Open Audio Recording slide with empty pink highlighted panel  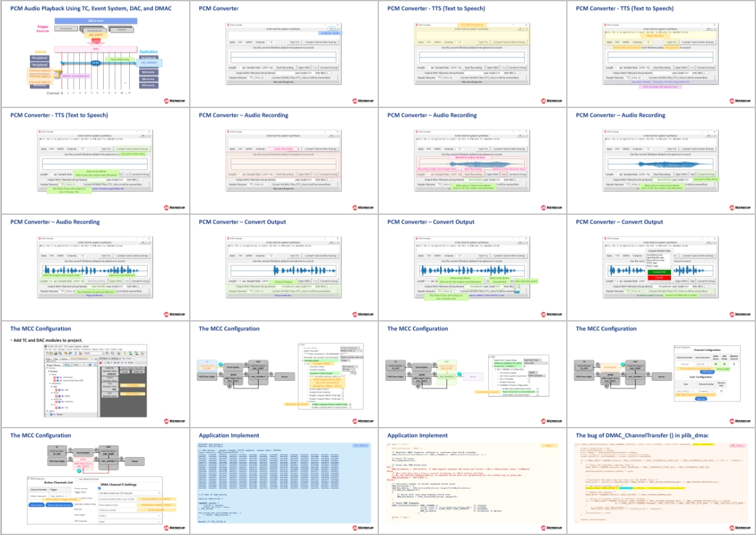tap(283, 161)
